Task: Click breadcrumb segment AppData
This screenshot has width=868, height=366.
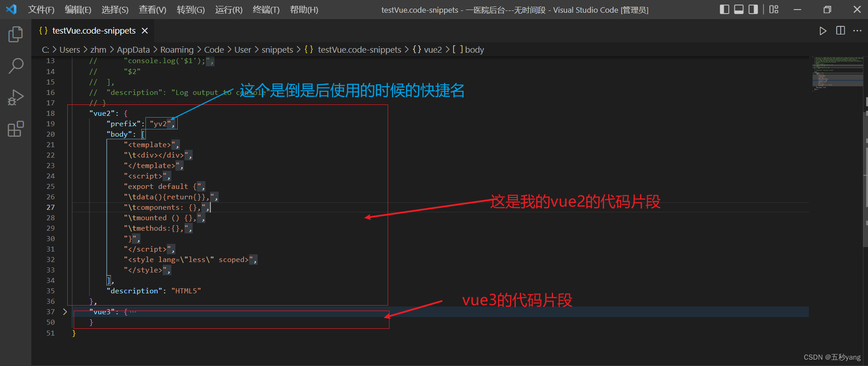Action: coord(133,49)
